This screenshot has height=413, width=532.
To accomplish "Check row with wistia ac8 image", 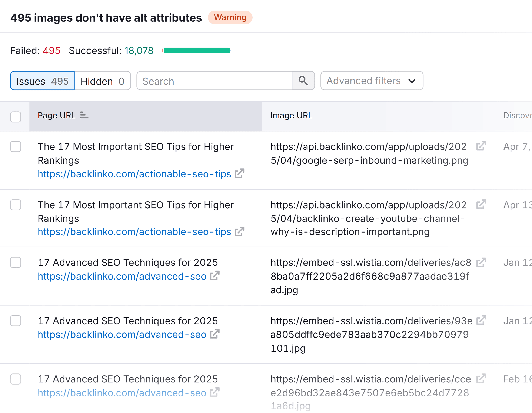I will pos(16,262).
